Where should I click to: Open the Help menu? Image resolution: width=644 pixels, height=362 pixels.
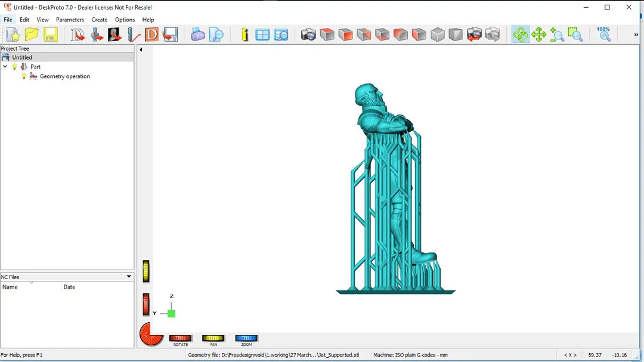pos(148,20)
